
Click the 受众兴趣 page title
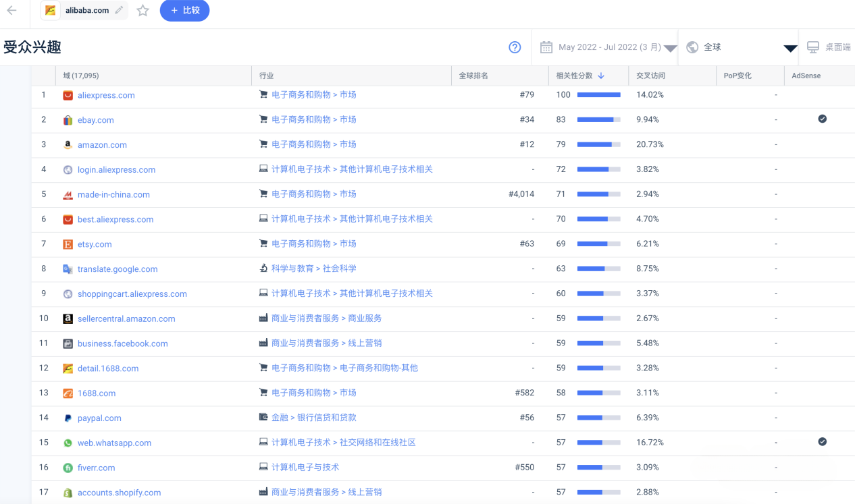pyautogui.click(x=32, y=47)
